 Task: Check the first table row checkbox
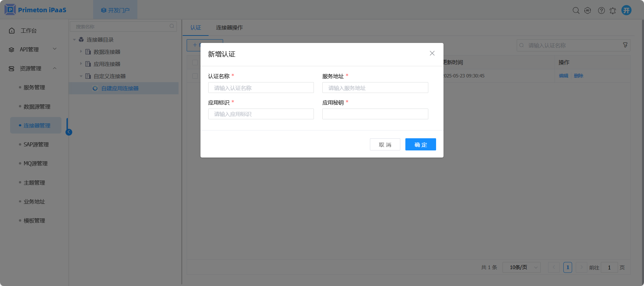(x=195, y=76)
